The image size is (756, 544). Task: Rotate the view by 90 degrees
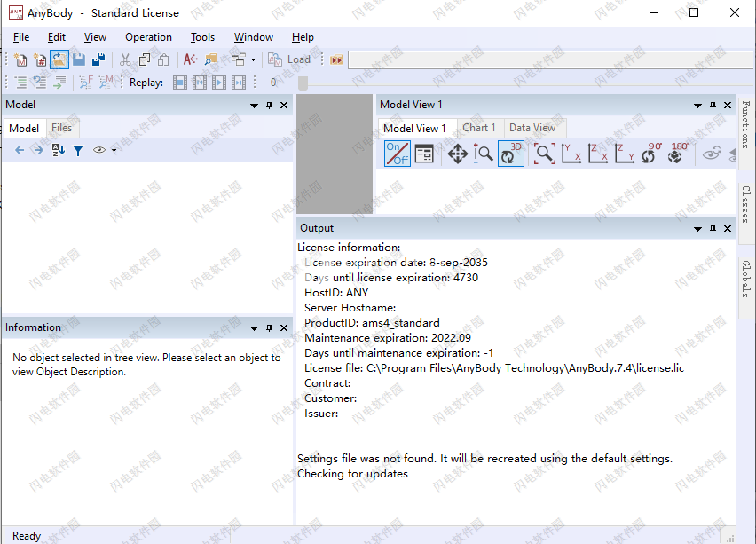(651, 153)
